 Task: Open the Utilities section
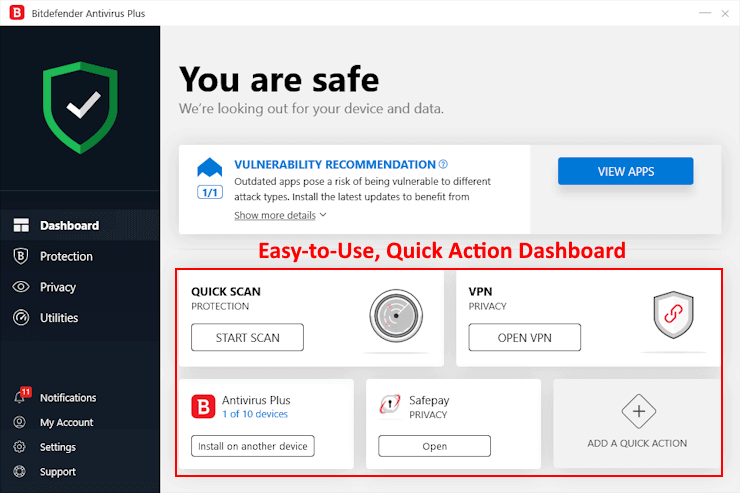point(59,318)
